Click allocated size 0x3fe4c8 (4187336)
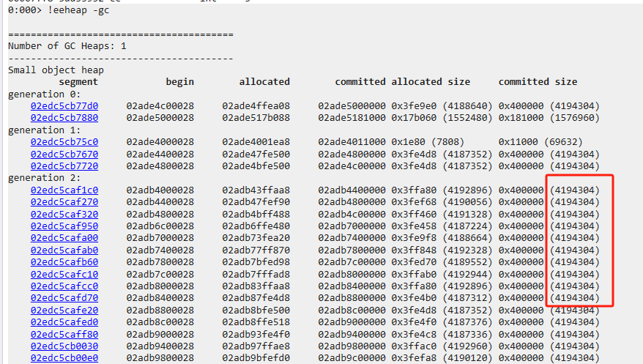Screen dimensions: 643x364 coord(442,334)
